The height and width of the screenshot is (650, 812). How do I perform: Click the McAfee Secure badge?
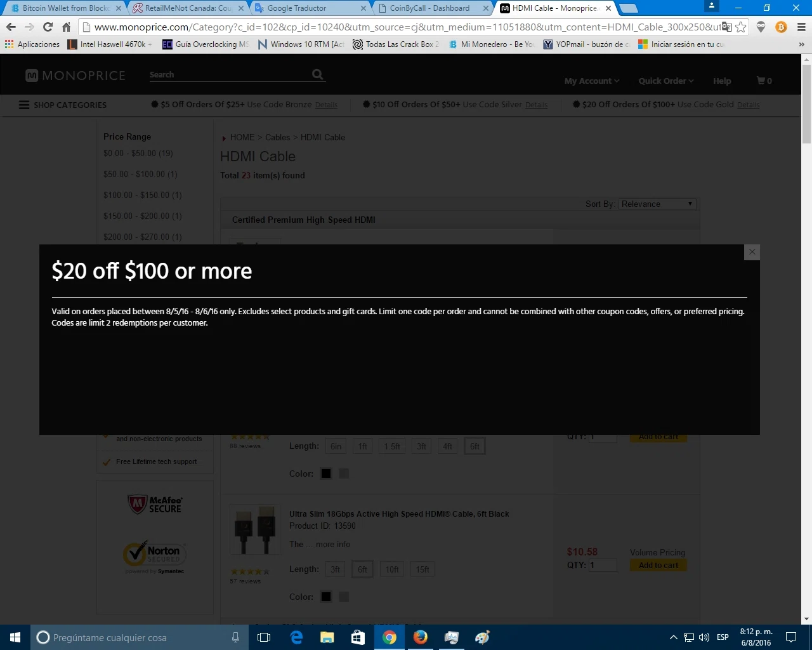point(155,505)
